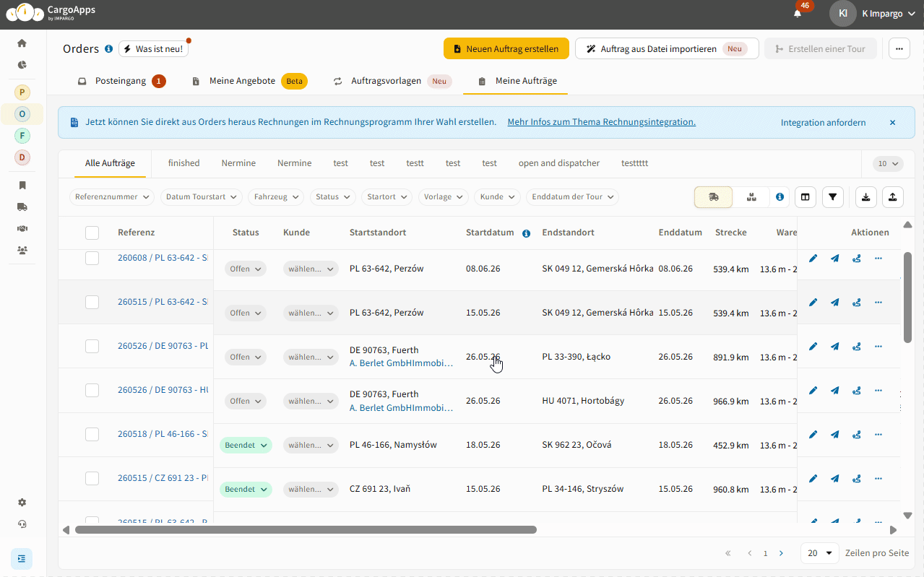Send order 260608 via paper plane icon
Screen dimensions: 924x577
[x=835, y=259]
